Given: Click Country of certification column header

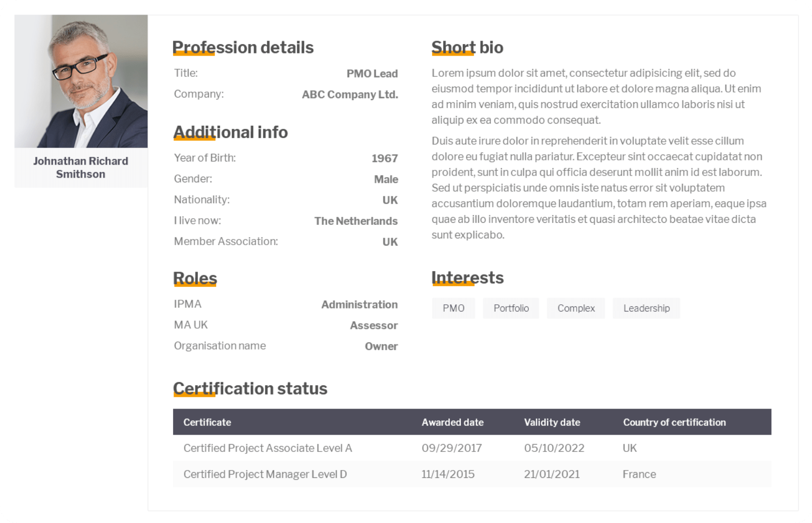Looking at the screenshot, I should (x=674, y=422).
